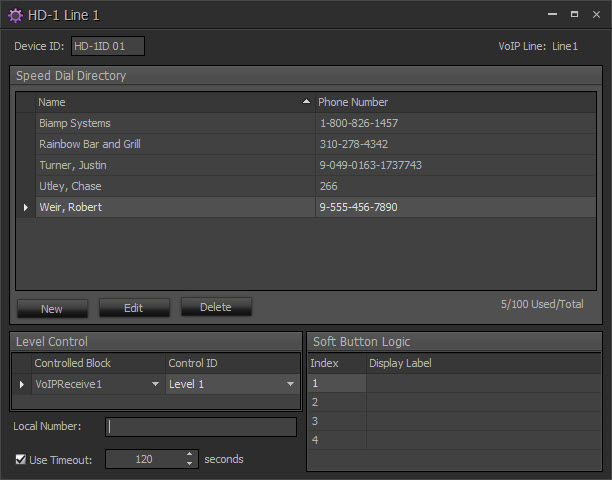
Task: Click the gear icon in title bar
Action: point(15,15)
